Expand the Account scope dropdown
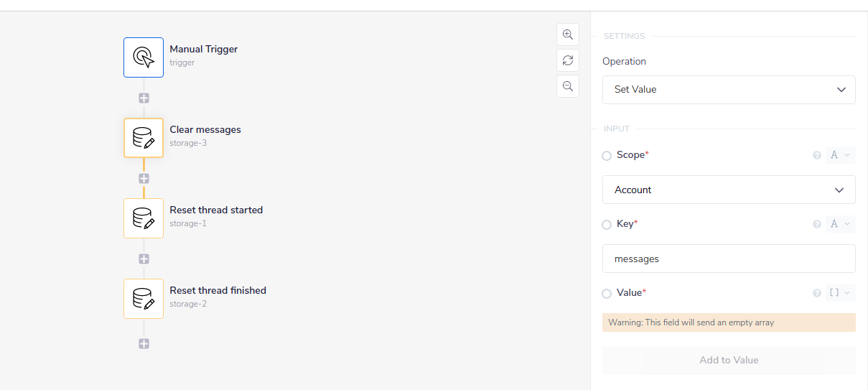 pos(729,190)
